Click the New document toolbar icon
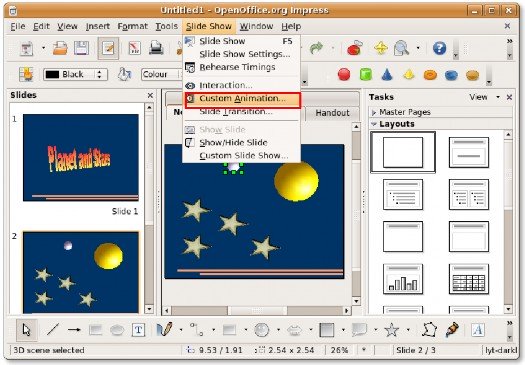Viewport: 525px width, 365px height. point(27,49)
